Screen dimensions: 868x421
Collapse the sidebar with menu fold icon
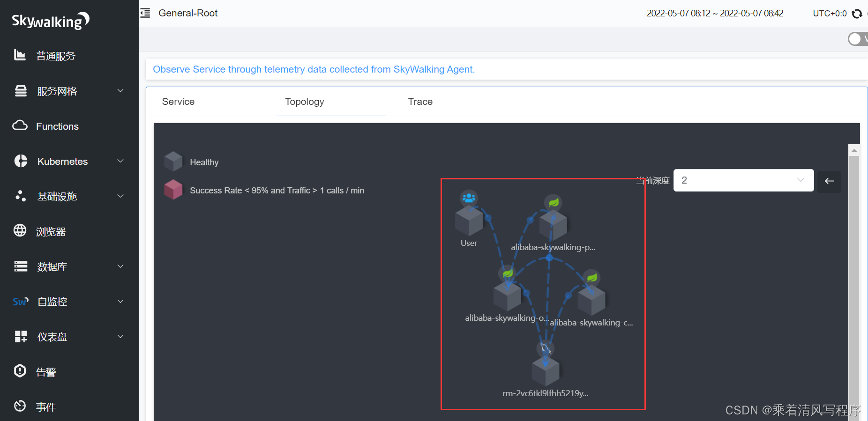(x=145, y=13)
